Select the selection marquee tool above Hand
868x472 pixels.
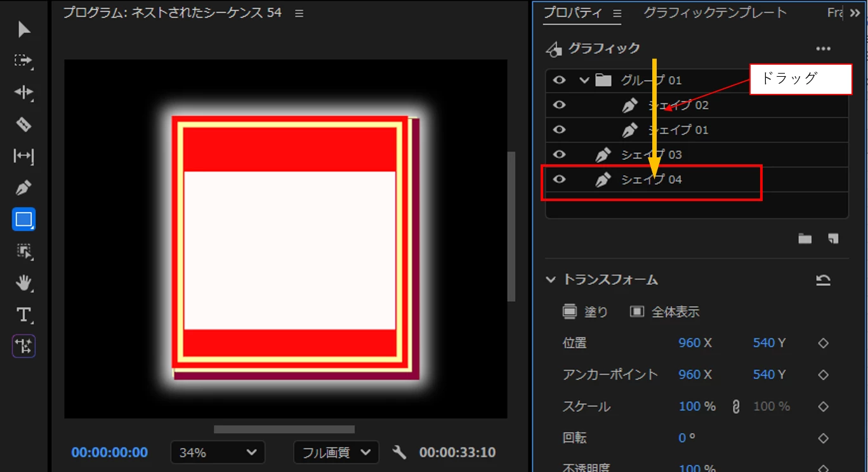(24, 251)
